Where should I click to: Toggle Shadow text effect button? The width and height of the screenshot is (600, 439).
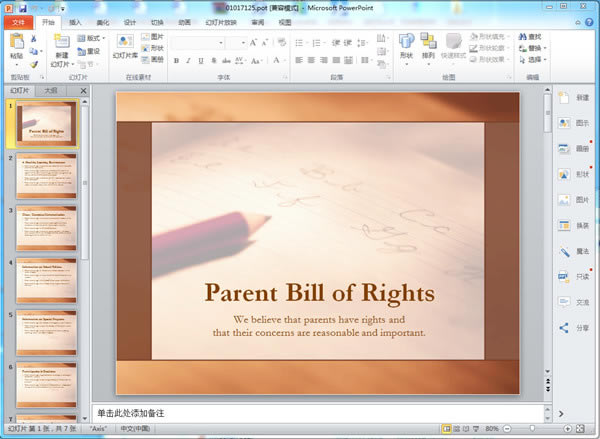(214, 60)
